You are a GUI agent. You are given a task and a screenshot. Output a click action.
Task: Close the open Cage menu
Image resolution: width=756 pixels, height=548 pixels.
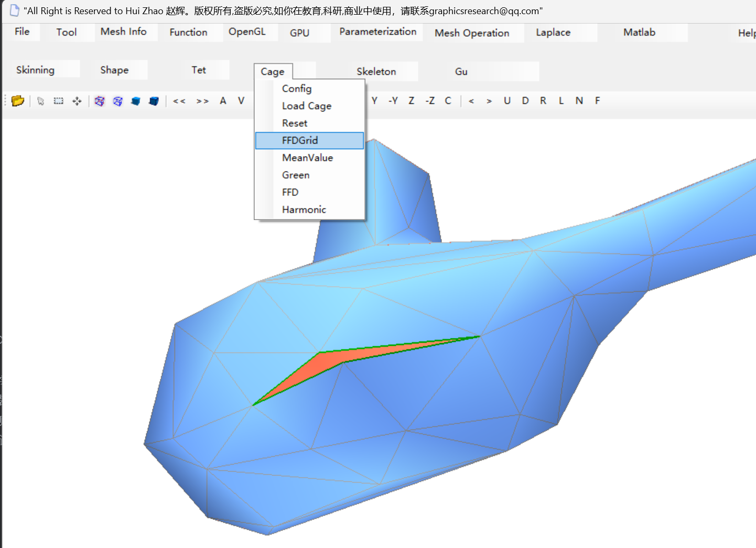tap(273, 71)
